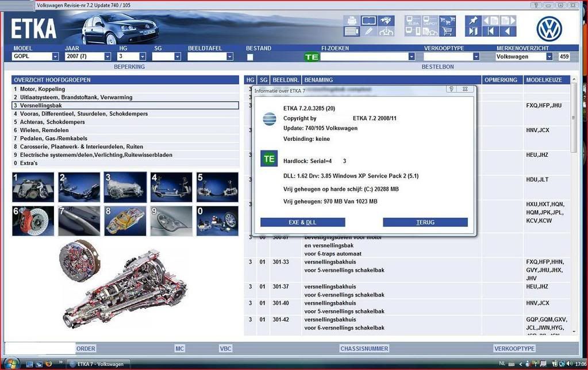Select 4 Vooras, Differentieel, Stuurdelen, Schokdempers
This screenshot has height=370, width=588.
click(x=125, y=114)
